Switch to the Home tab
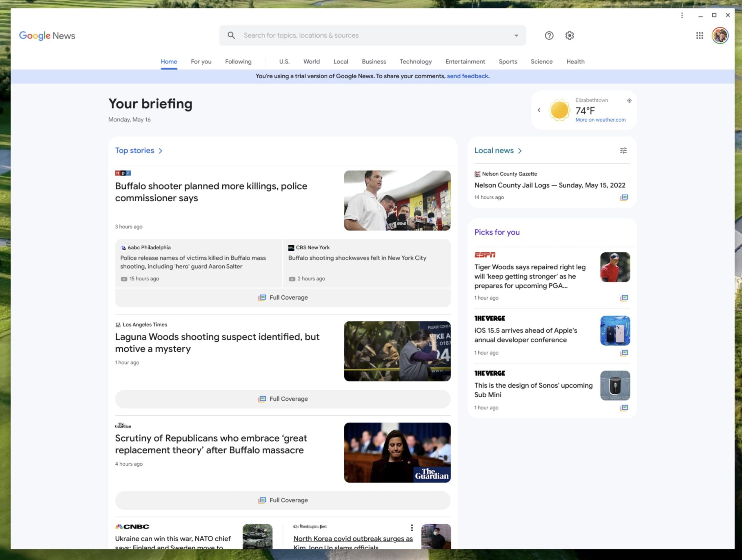 169,62
